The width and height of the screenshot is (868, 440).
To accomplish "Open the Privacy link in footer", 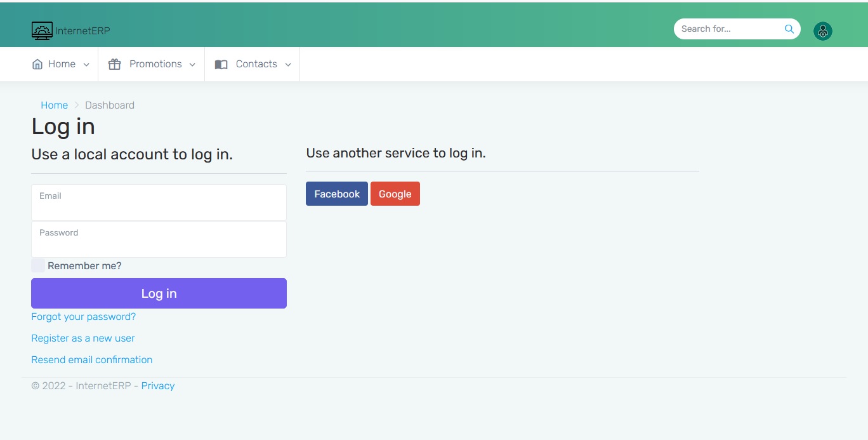I will pos(158,386).
